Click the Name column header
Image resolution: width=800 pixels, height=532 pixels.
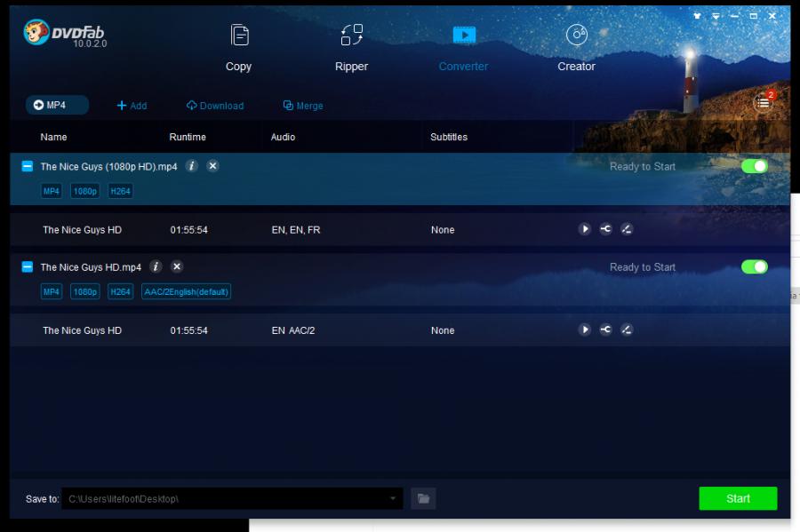(x=53, y=137)
